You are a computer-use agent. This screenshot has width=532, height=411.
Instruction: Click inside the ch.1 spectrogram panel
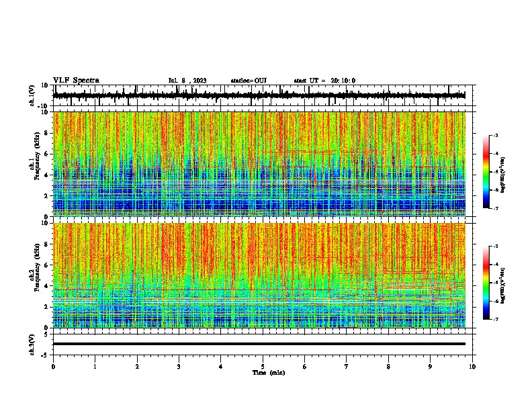pos(259,164)
